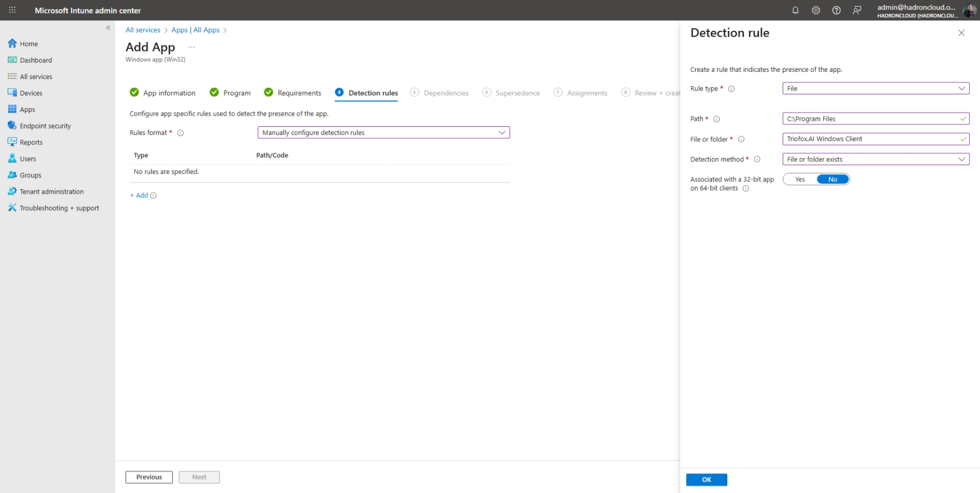Click the Help question mark icon

(x=836, y=10)
